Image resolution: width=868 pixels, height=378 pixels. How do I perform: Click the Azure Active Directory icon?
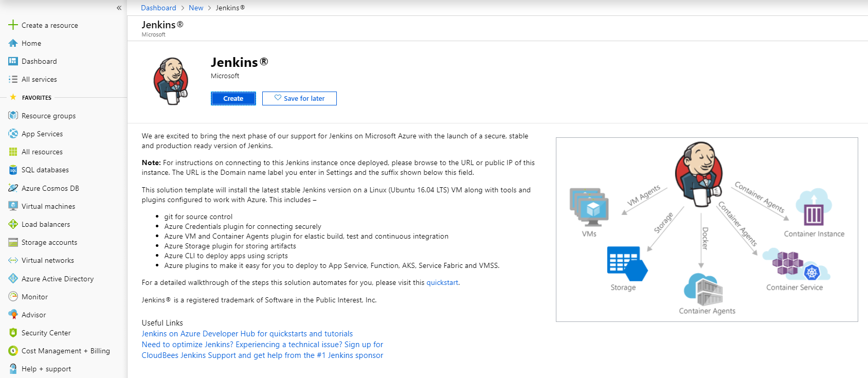click(x=13, y=279)
